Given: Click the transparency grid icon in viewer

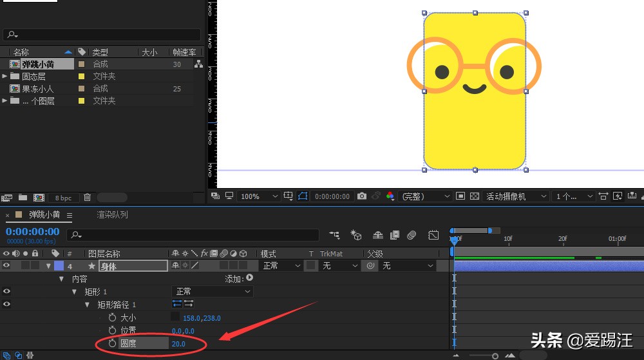Looking at the screenshot, I should [475, 196].
